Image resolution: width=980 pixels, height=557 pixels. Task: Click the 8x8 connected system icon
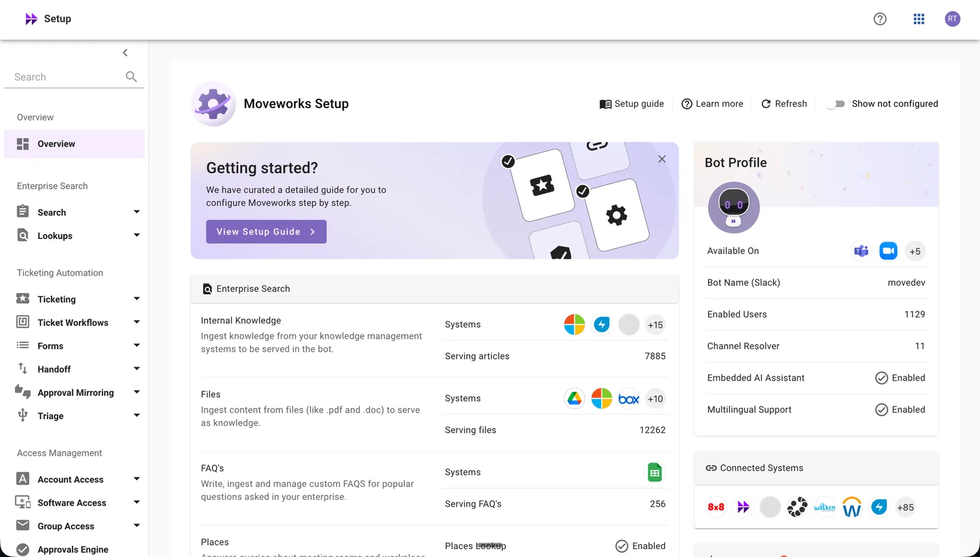(716, 507)
